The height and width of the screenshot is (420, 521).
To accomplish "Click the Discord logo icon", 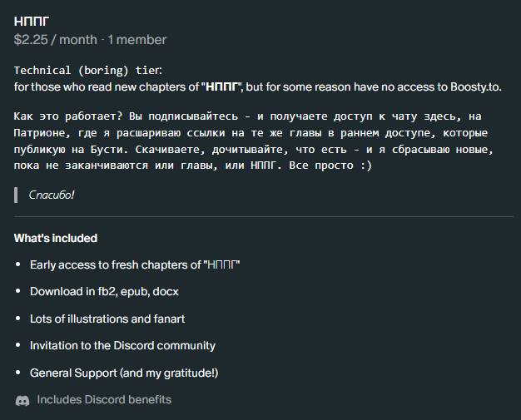I will tap(22, 400).
